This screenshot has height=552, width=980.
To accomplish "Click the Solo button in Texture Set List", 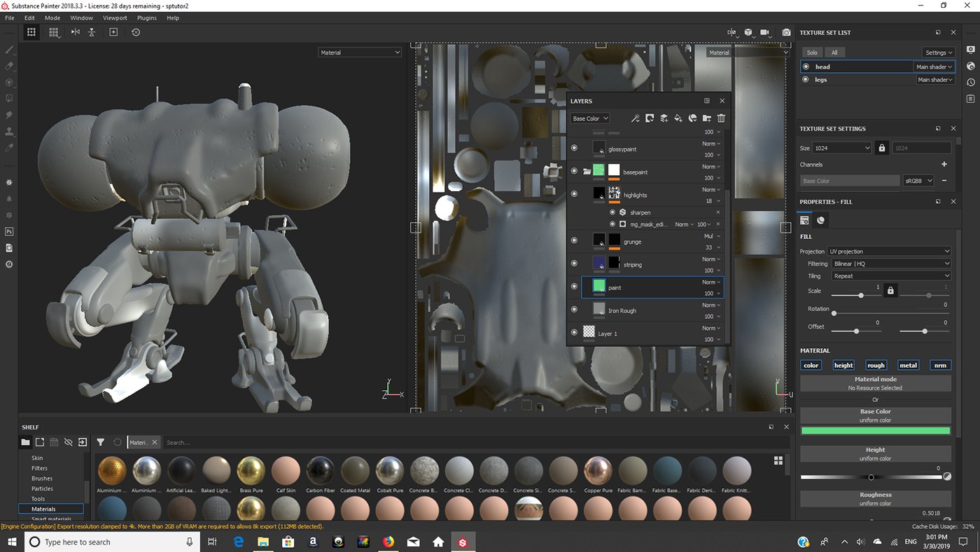I will 812,53.
